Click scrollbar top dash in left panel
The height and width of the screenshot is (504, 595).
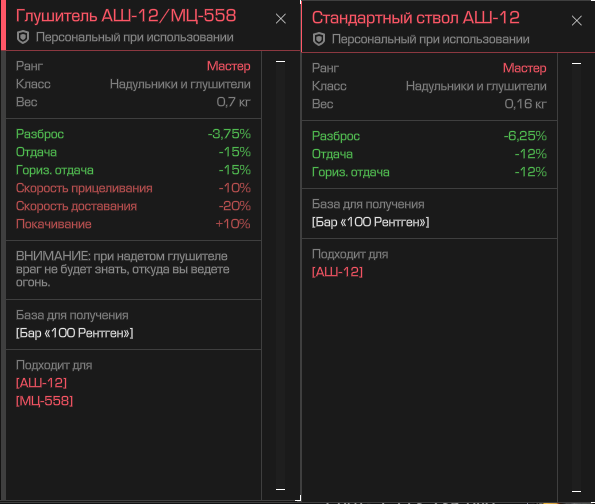pos(280,61)
